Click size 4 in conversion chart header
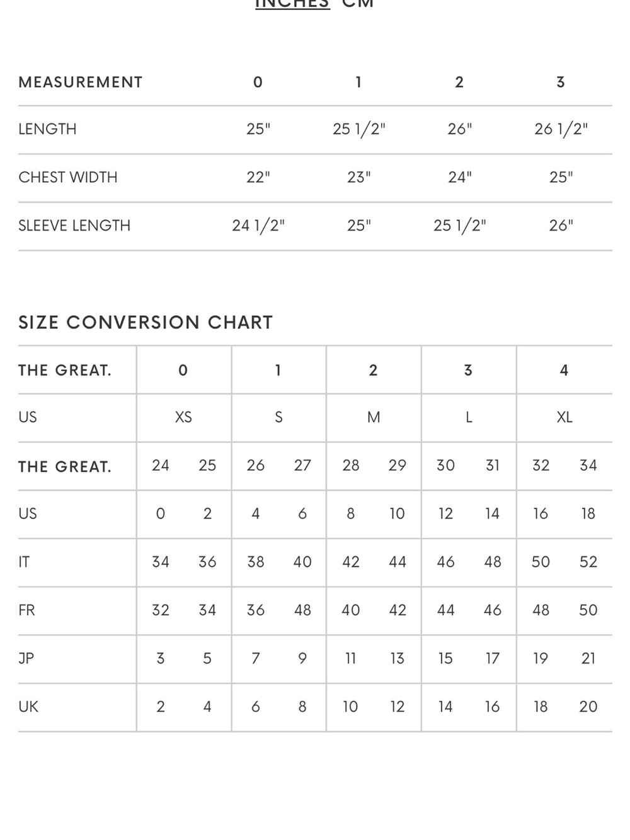Viewport: 630px width, 840px height. click(x=564, y=370)
